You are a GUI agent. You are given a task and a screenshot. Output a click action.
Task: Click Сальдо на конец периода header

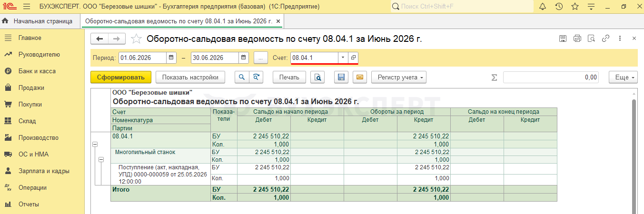pos(504,112)
